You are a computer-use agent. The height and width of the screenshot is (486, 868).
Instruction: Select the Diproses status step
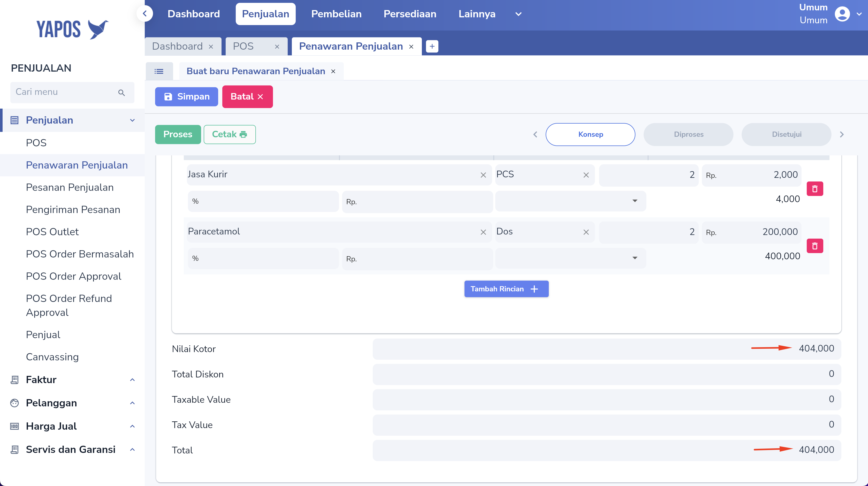688,134
